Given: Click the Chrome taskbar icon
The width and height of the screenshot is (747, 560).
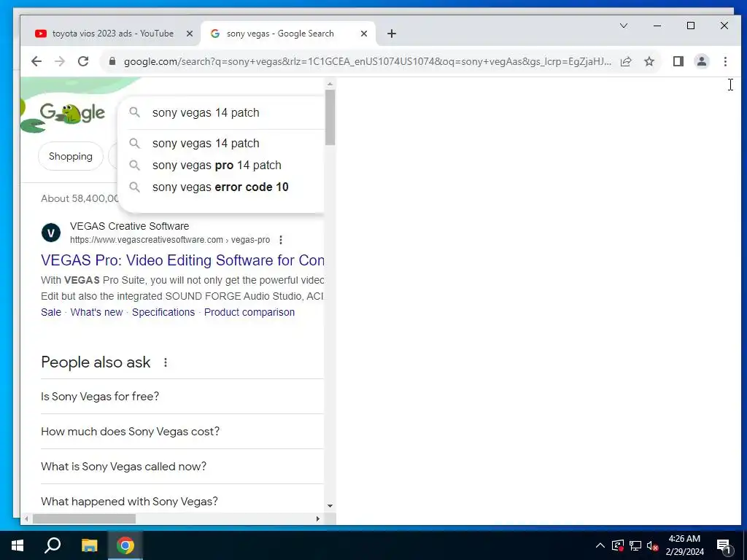Looking at the screenshot, I should [x=125, y=545].
